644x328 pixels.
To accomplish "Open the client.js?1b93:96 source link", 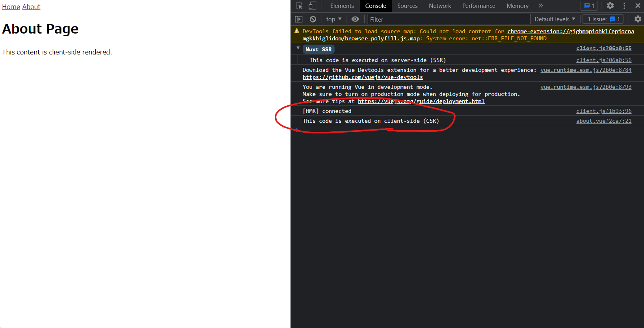I will pyautogui.click(x=604, y=111).
